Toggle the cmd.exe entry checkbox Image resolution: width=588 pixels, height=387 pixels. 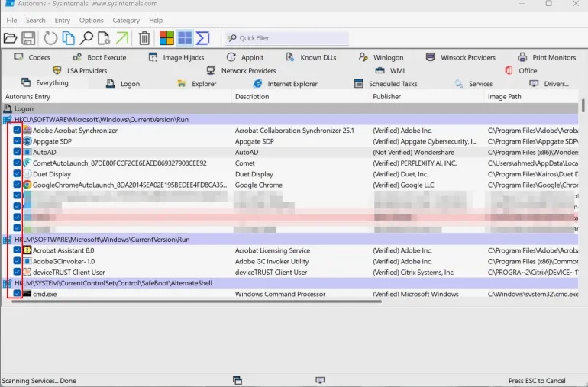17,294
